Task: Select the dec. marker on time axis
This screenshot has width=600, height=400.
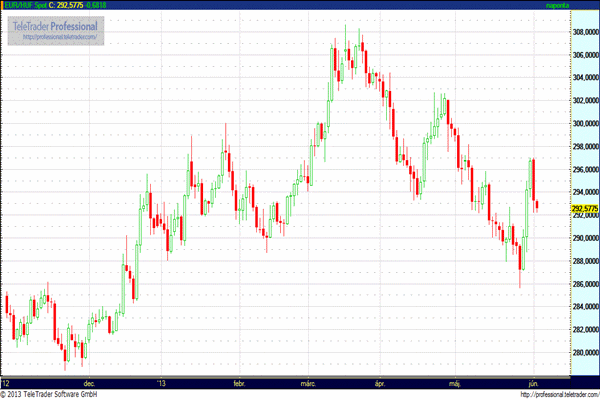Action: pos(89,382)
